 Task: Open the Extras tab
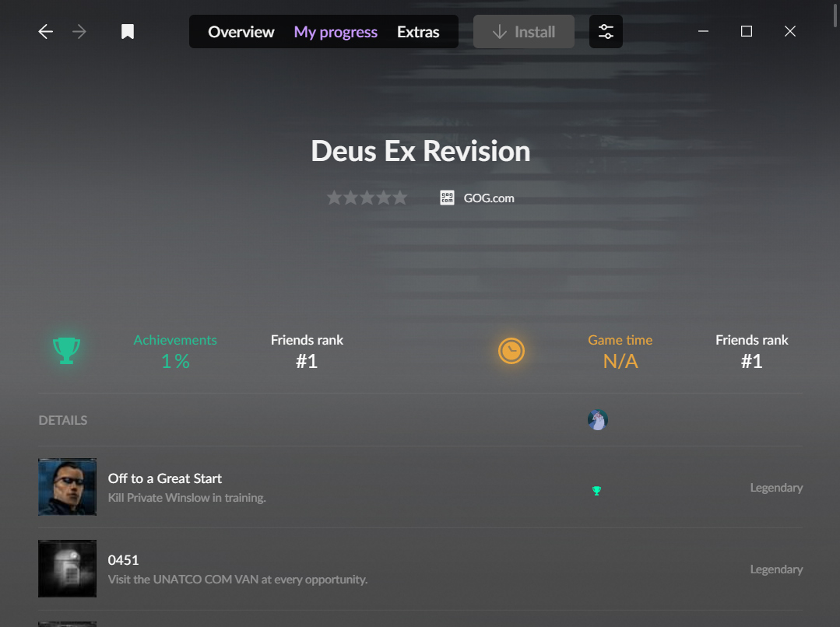click(418, 32)
